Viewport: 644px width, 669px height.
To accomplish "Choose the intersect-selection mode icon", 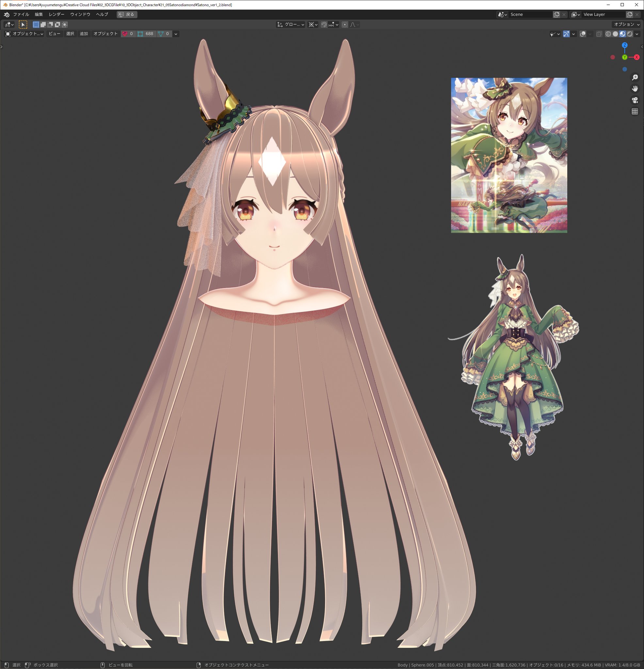I will (x=65, y=24).
